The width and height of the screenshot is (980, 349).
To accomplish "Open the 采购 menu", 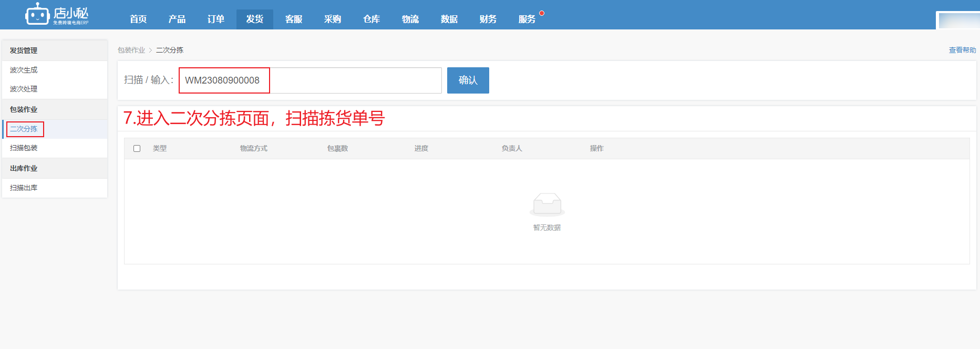I will point(333,19).
